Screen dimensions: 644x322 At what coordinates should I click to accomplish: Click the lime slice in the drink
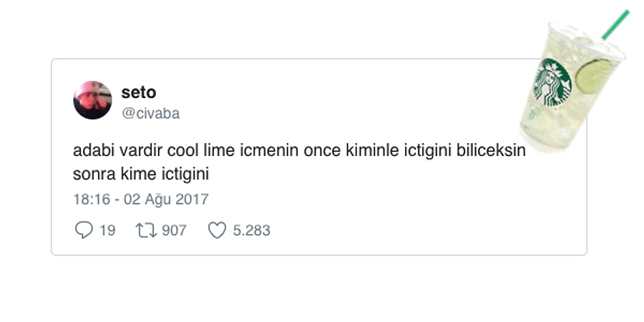coord(593,76)
